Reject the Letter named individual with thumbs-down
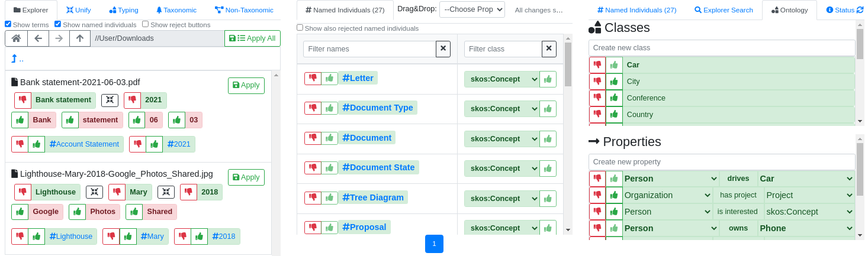The height and width of the screenshot is (256, 868). [x=313, y=79]
